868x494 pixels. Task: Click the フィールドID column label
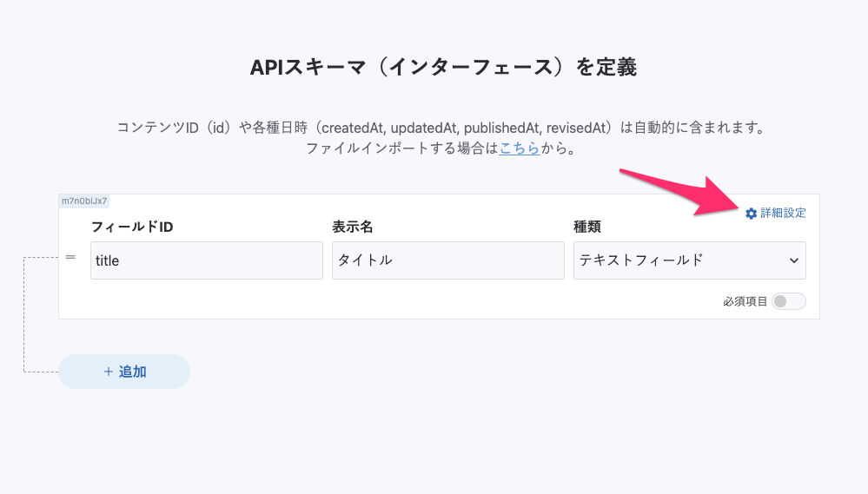tap(132, 227)
